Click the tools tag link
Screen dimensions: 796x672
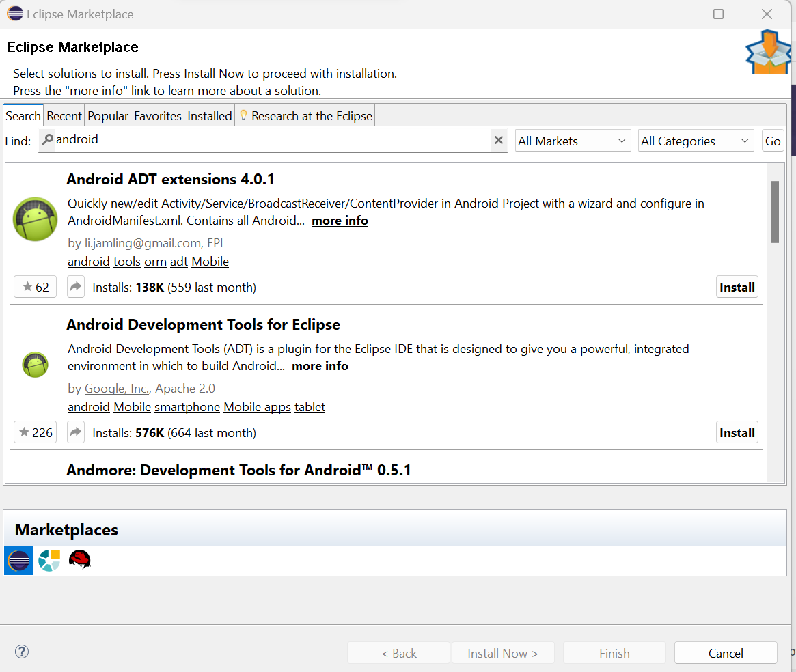pos(127,262)
